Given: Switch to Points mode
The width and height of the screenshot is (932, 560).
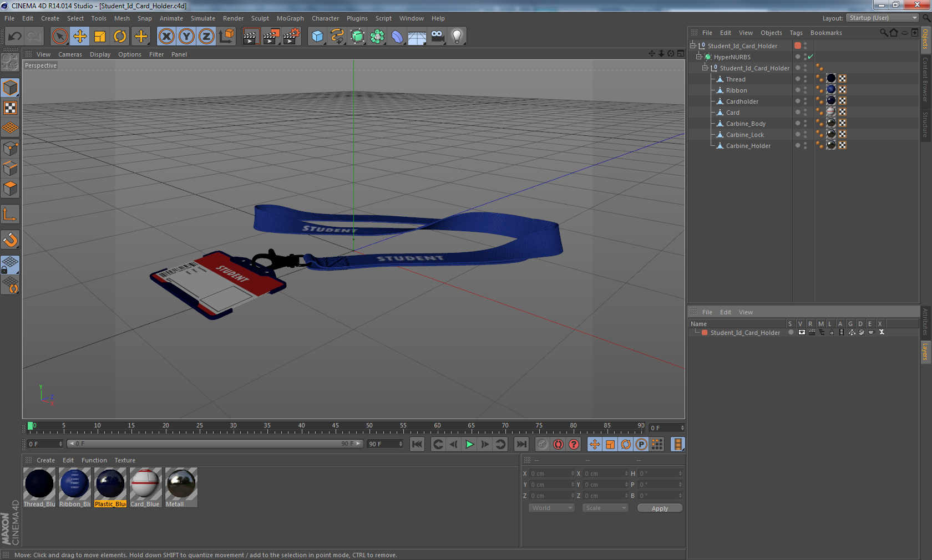Looking at the screenshot, I should point(10,149).
